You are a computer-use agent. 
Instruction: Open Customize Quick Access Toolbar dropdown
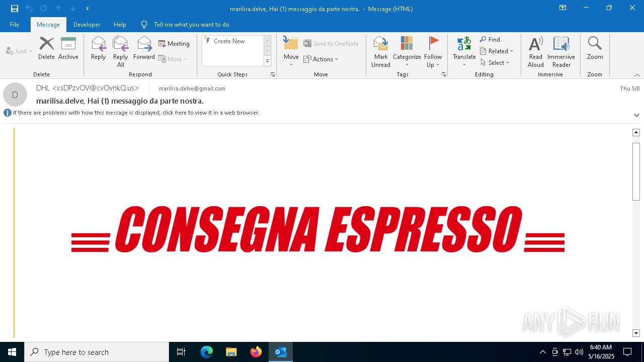(x=87, y=8)
